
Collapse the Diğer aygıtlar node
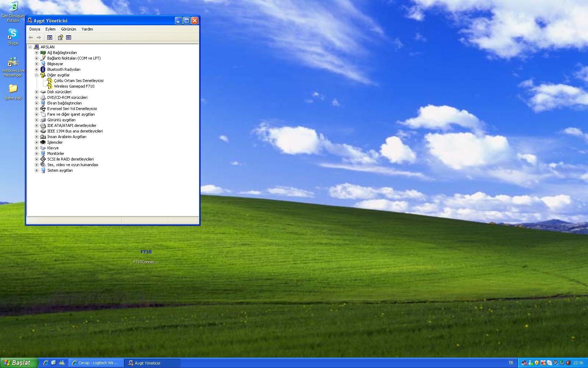(x=36, y=75)
